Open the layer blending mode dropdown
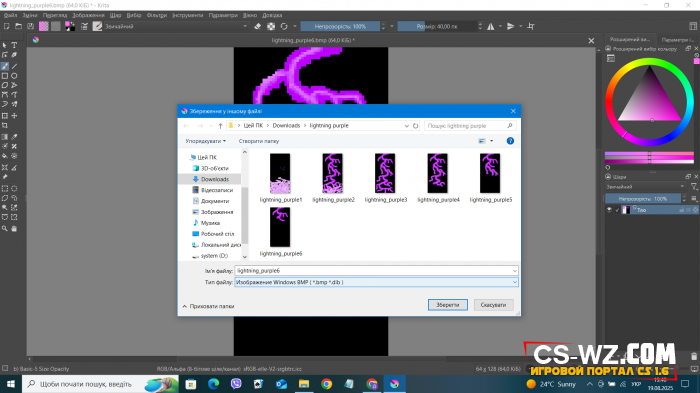 click(x=645, y=187)
